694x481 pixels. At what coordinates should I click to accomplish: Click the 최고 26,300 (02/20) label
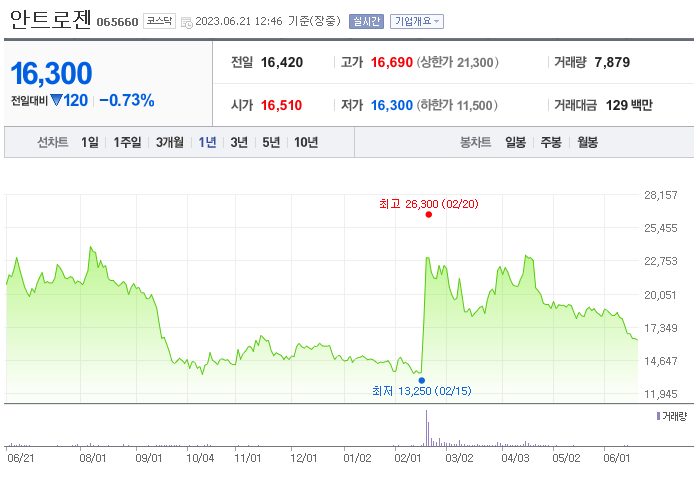tap(429, 204)
